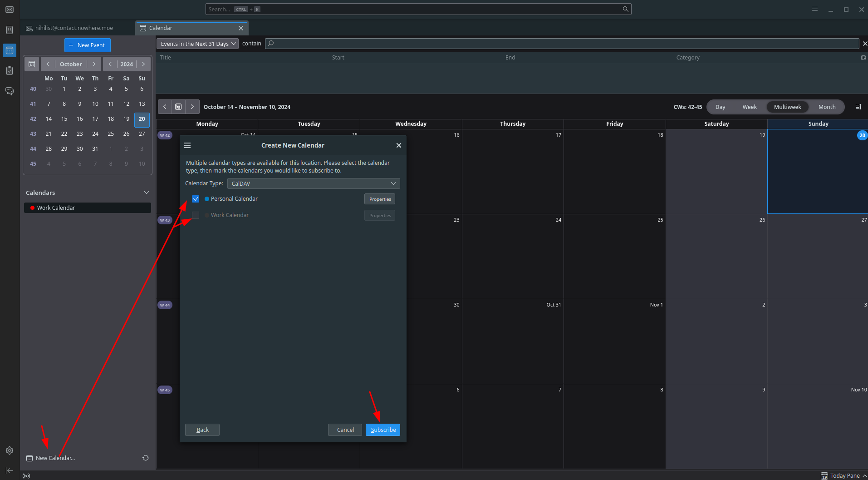Open calendar view layout options icon

coord(858,107)
